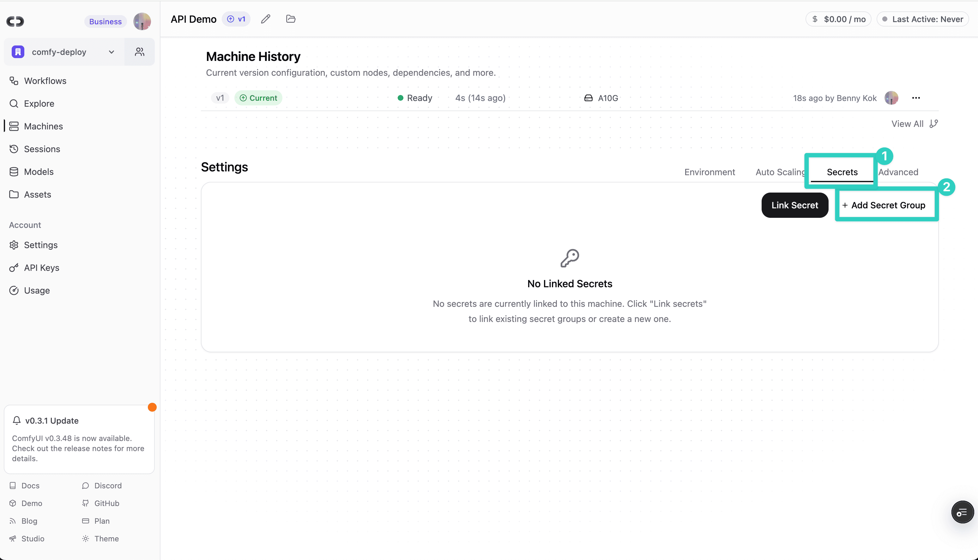This screenshot has width=978, height=560.
Task: Open the folder icon beside API Demo
Action: [x=290, y=19]
